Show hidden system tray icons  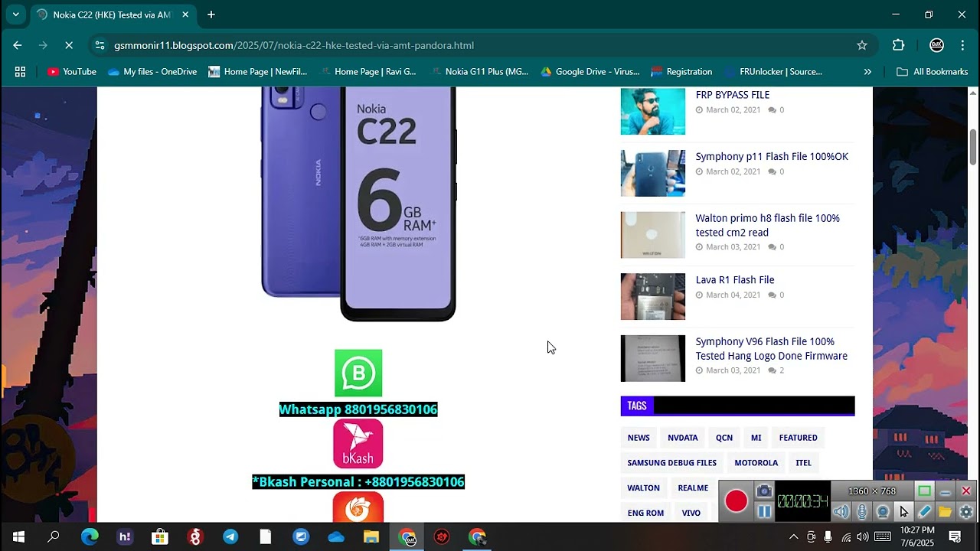(793, 536)
